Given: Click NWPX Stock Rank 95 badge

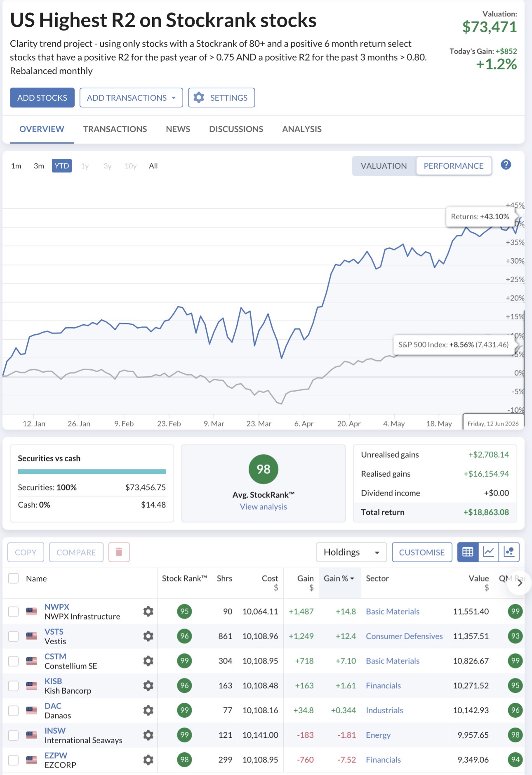Looking at the screenshot, I should [184, 611].
